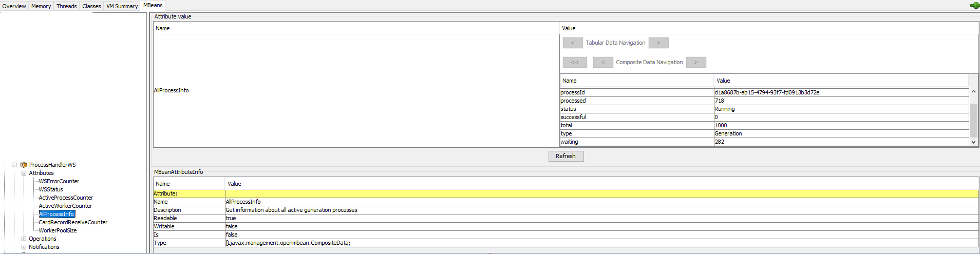Click the Refresh button
This screenshot has height=254, width=980.
click(x=566, y=156)
